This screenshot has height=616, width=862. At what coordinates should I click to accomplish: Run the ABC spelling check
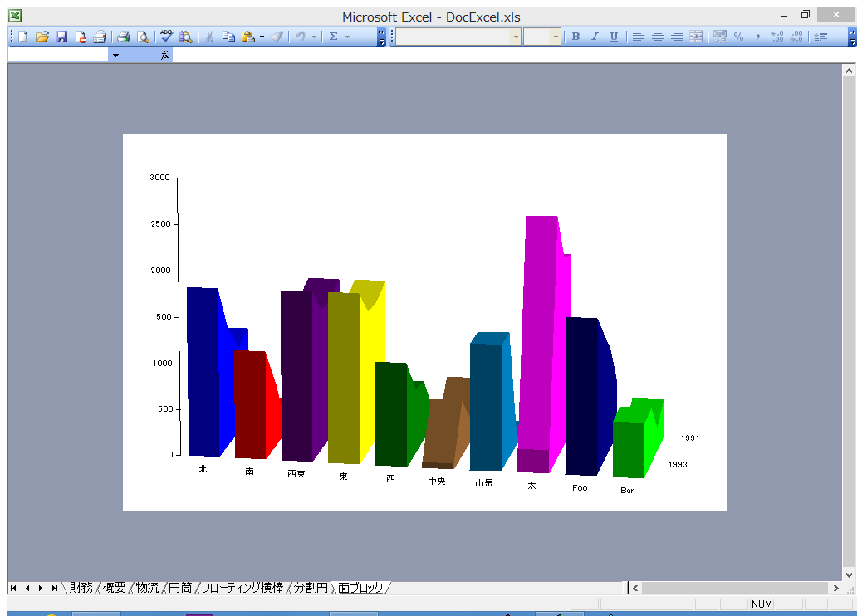[x=166, y=37]
